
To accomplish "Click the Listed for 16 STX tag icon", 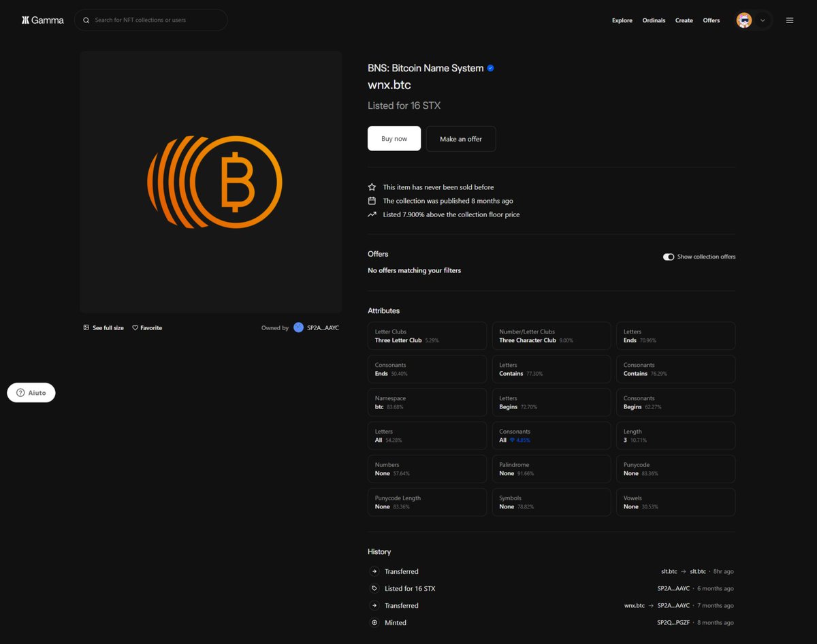I will (x=374, y=589).
